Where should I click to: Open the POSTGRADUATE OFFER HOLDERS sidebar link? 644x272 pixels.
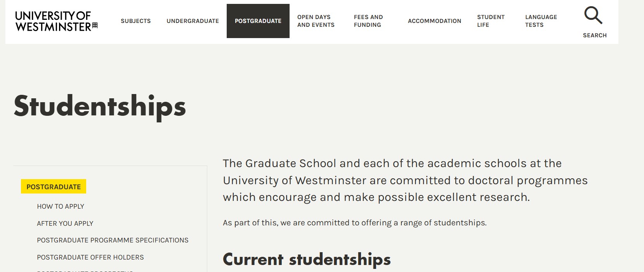[x=90, y=257]
